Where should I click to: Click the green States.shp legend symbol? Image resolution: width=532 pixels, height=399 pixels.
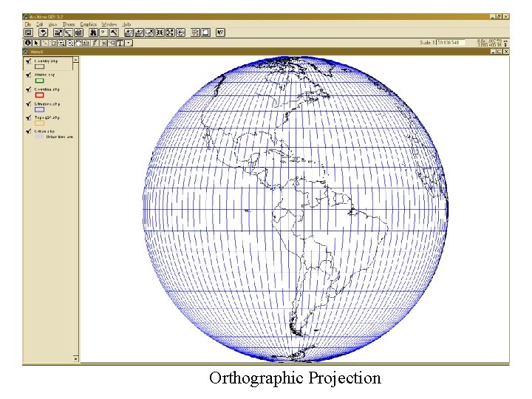(x=39, y=81)
